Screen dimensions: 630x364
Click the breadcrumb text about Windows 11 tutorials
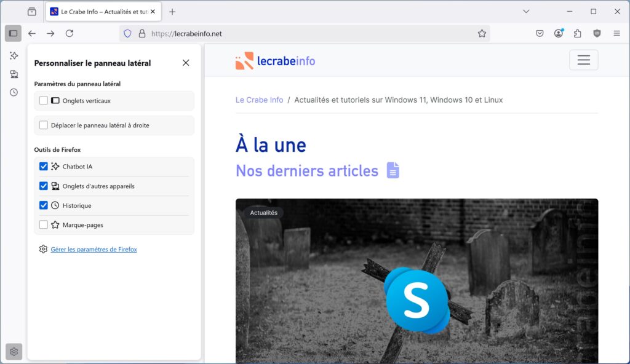pos(399,100)
